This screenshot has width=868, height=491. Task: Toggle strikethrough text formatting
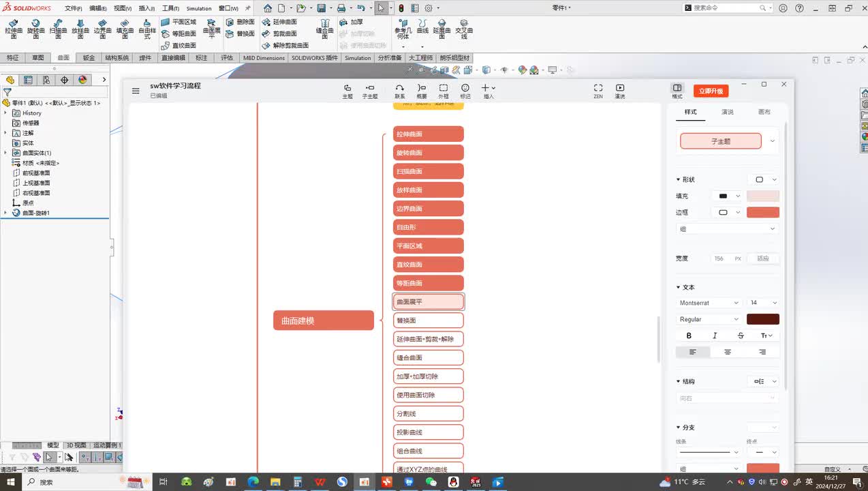(741, 336)
